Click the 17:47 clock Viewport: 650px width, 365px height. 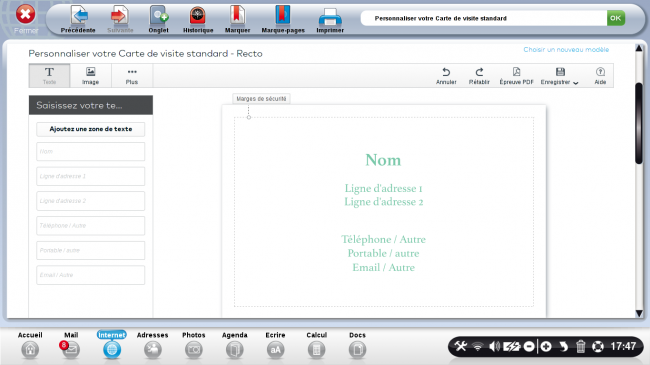[623, 346]
